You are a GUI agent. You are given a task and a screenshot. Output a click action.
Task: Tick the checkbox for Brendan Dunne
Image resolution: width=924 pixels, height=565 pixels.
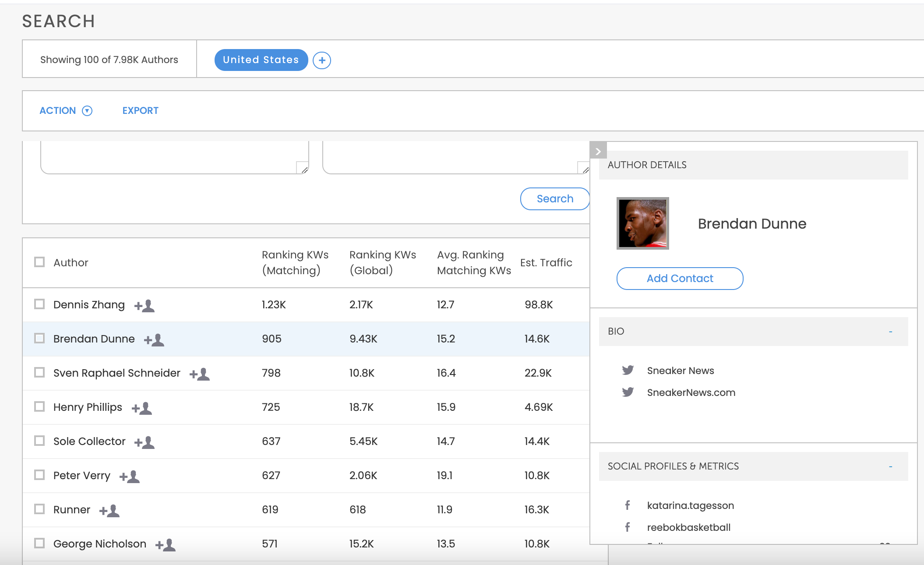point(39,338)
